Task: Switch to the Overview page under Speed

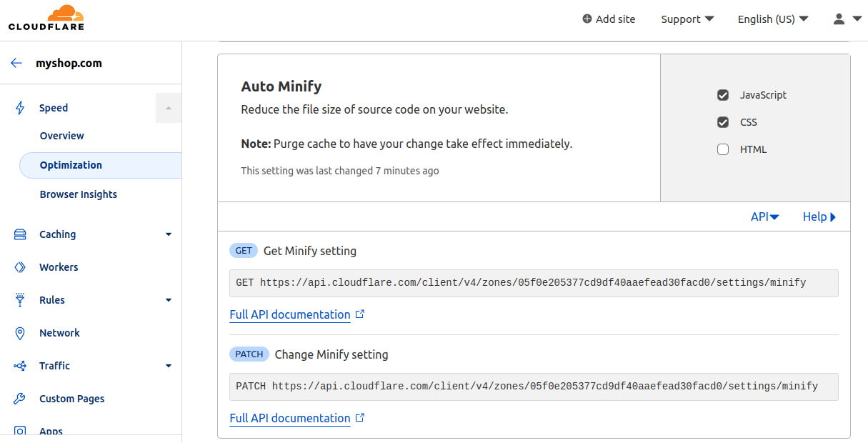Action: tap(61, 135)
